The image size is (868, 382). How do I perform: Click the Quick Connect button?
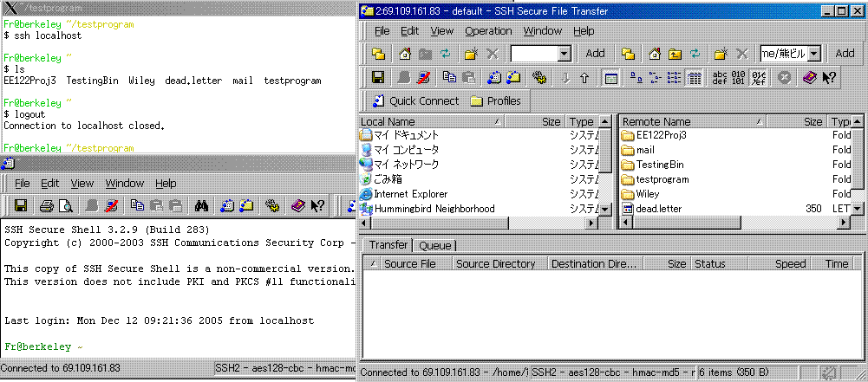coord(414,100)
